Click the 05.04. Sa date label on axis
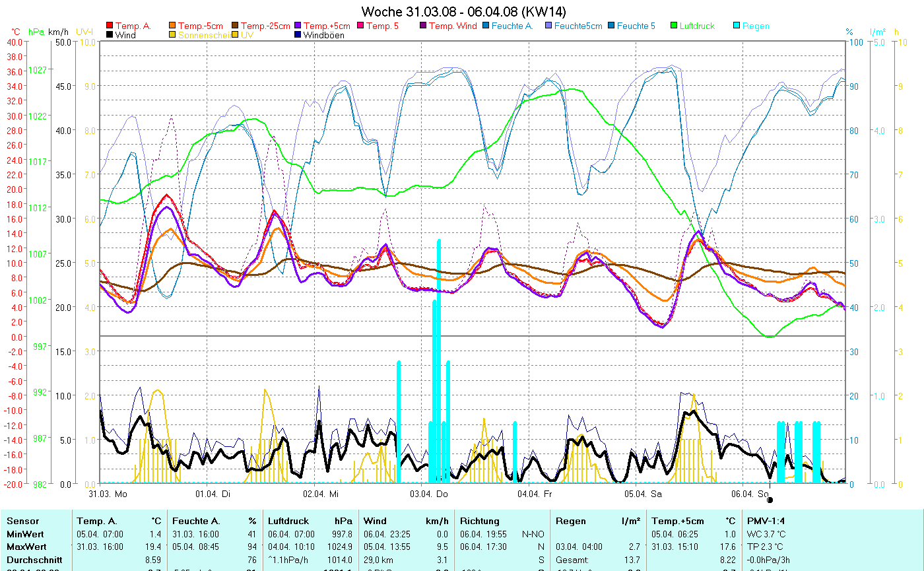924x571 pixels. [643, 493]
